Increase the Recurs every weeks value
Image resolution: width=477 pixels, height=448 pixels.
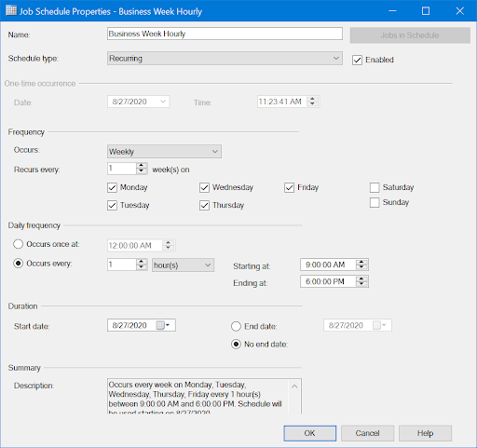(x=142, y=166)
